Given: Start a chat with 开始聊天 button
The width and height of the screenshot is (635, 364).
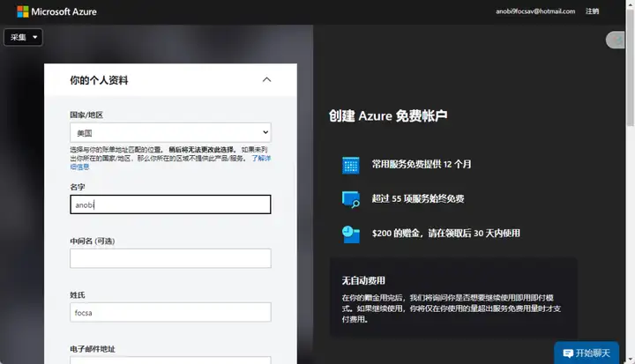Looking at the screenshot, I should [586, 353].
